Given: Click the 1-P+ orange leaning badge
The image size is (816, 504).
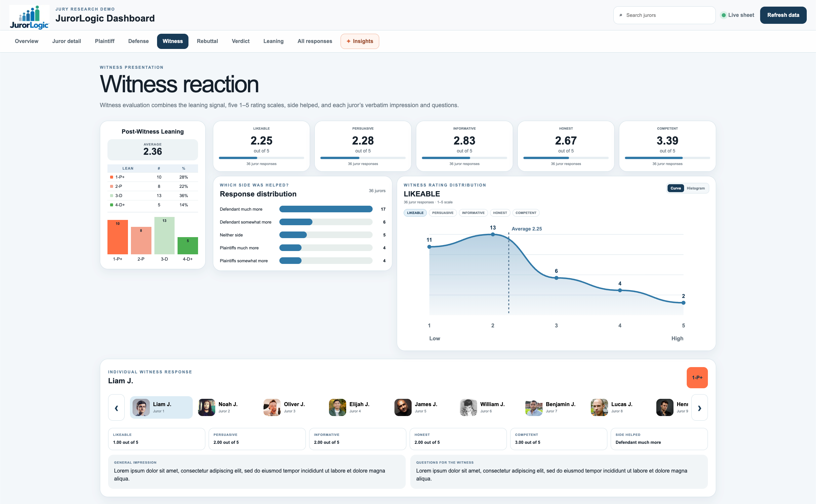Looking at the screenshot, I should tap(697, 378).
